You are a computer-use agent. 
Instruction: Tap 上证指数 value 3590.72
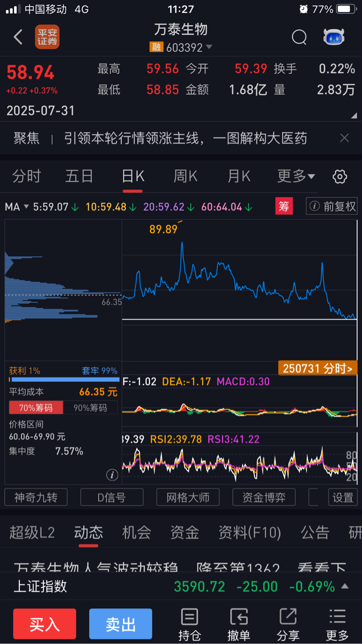click(200, 586)
